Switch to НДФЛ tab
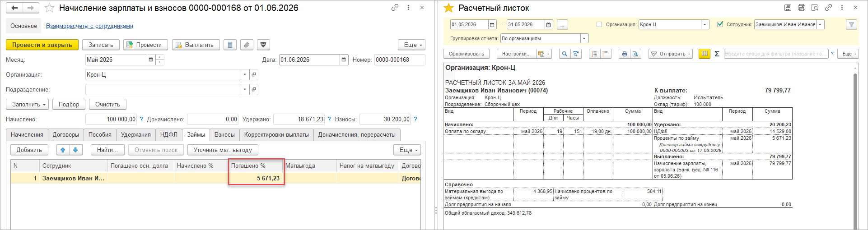 pyautogui.click(x=169, y=134)
